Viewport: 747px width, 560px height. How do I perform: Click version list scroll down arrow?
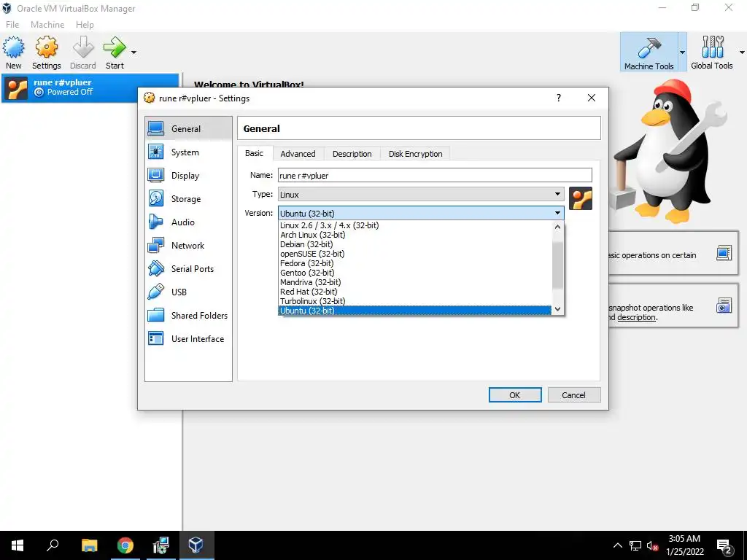pos(557,309)
